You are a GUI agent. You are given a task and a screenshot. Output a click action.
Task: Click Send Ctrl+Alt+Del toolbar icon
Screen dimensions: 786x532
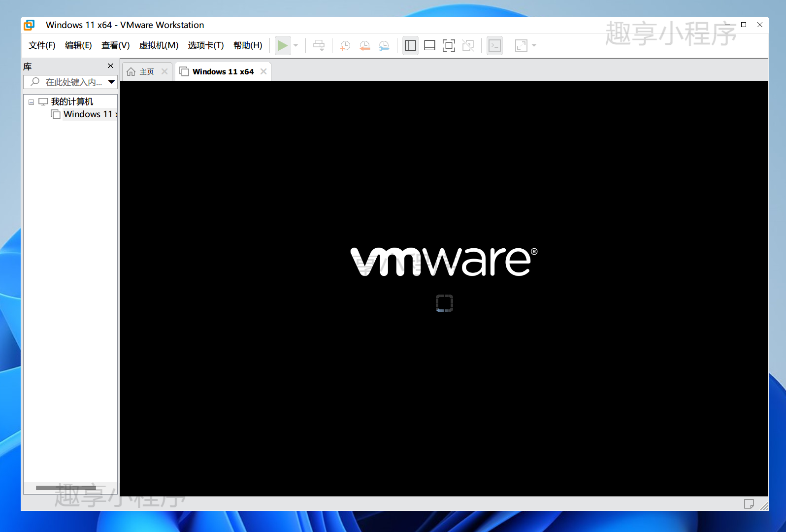point(319,46)
